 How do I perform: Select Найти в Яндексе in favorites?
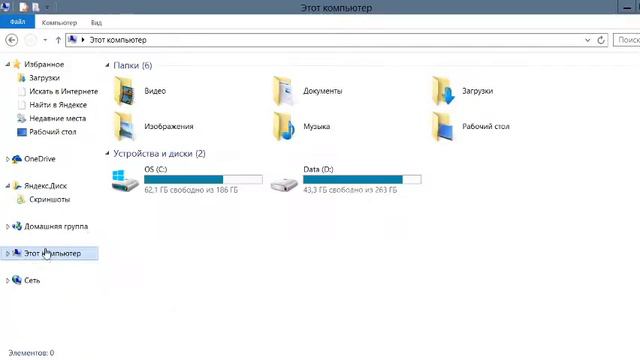pos(58,104)
